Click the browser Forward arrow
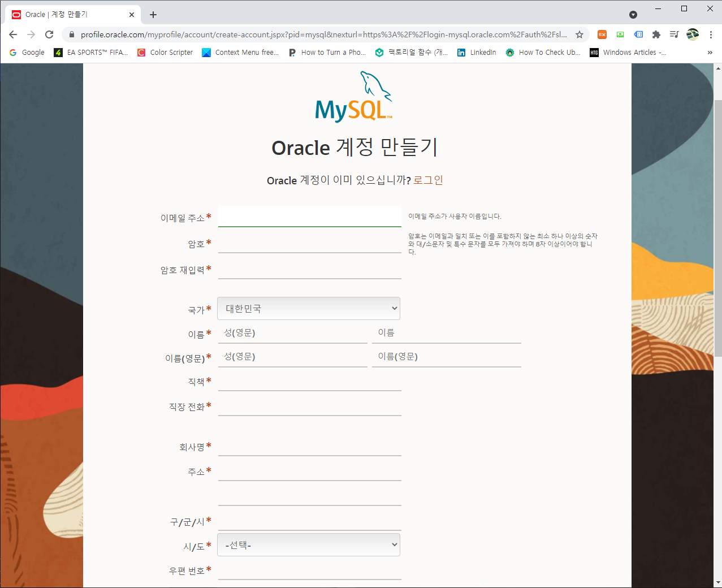 tap(31, 34)
